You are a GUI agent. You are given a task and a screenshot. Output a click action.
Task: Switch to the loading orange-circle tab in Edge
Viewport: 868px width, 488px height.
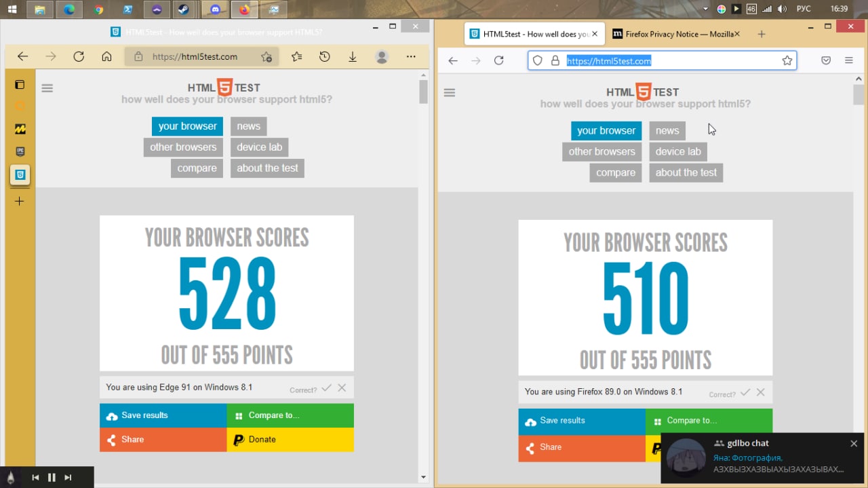click(x=20, y=107)
